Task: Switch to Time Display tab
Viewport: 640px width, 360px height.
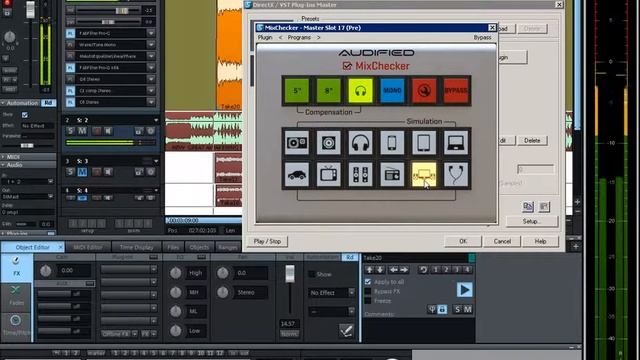Action: click(x=137, y=247)
